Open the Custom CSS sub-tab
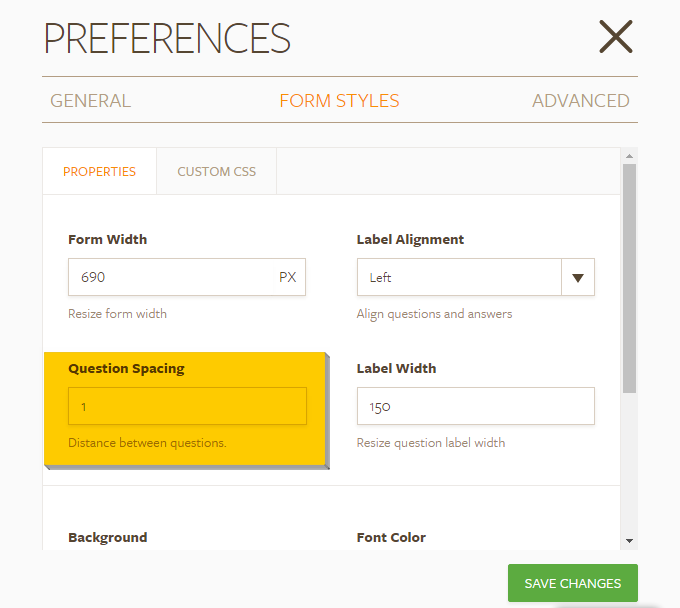 click(x=216, y=171)
